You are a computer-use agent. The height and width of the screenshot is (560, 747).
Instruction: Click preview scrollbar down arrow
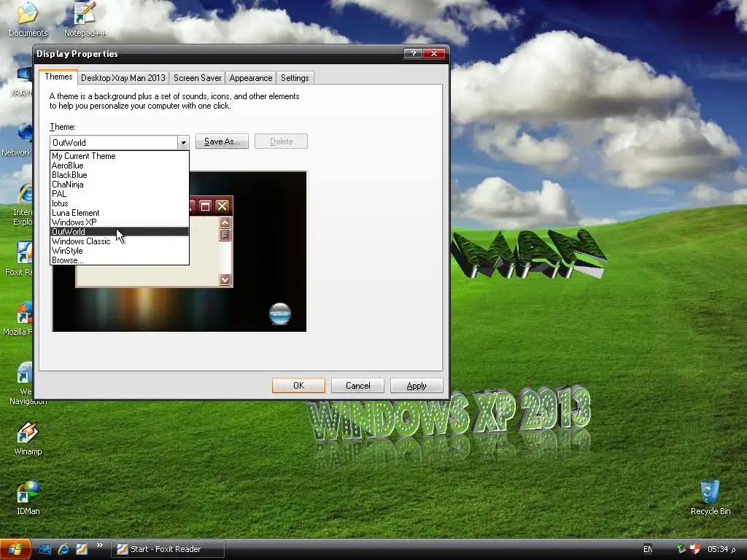point(225,279)
